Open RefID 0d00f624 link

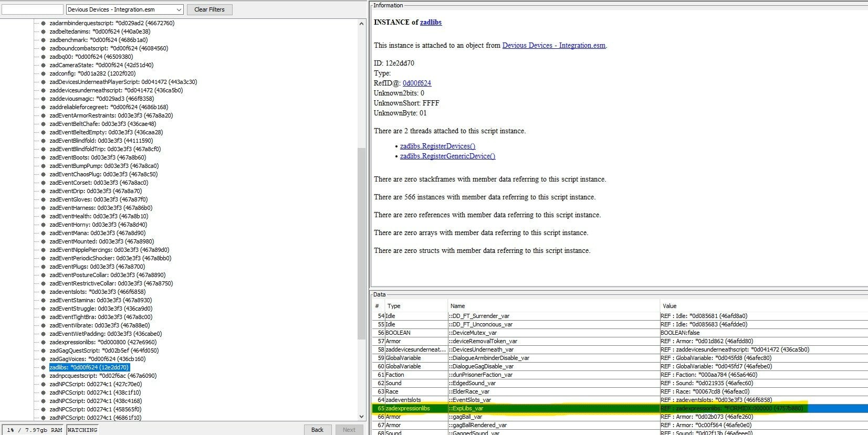(417, 83)
